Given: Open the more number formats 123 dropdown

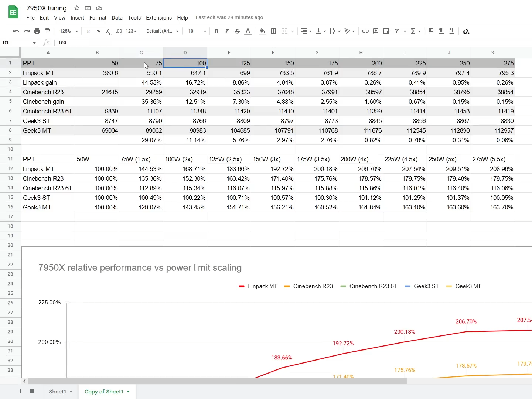Looking at the screenshot, I should click(131, 31).
